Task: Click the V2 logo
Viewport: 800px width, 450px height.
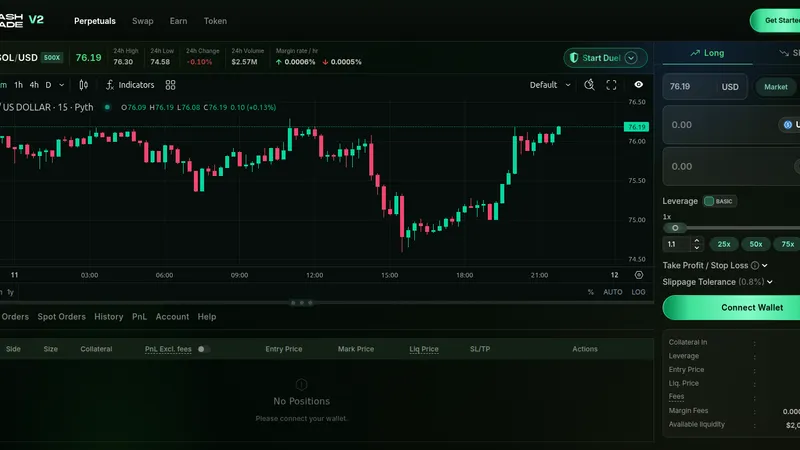Action: click(x=36, y=20)
